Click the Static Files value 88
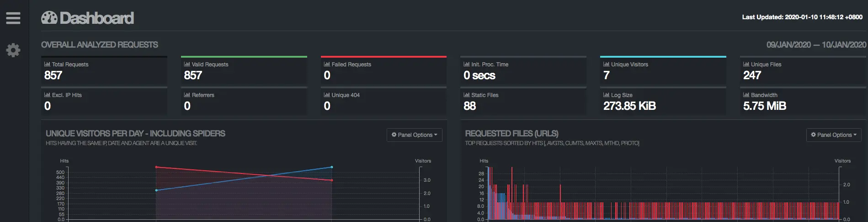This screenshot has width=868, height=222. pos(470,106)
